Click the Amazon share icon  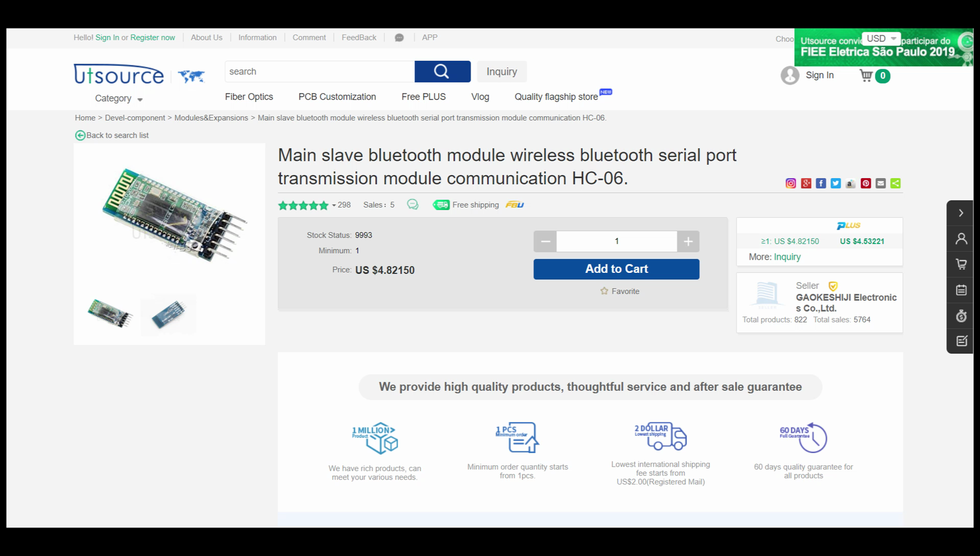(850, 184)
